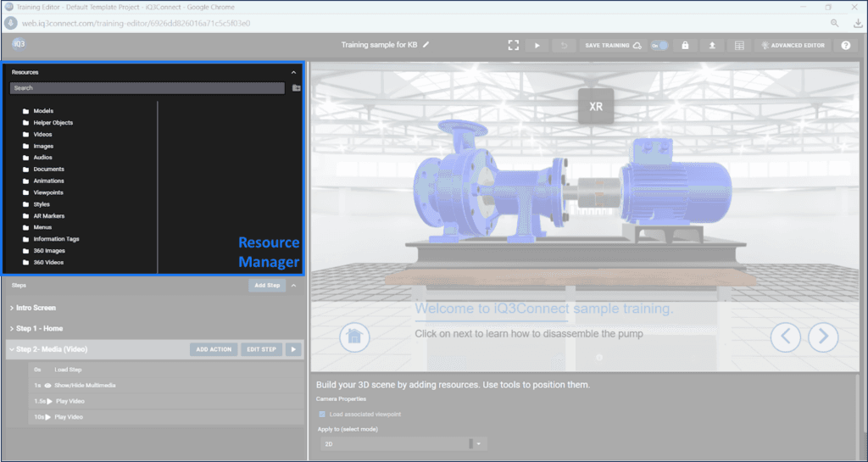Collapse the Resources panel with its chevron
The image size is (868, 462).
[x=293, y=72]
